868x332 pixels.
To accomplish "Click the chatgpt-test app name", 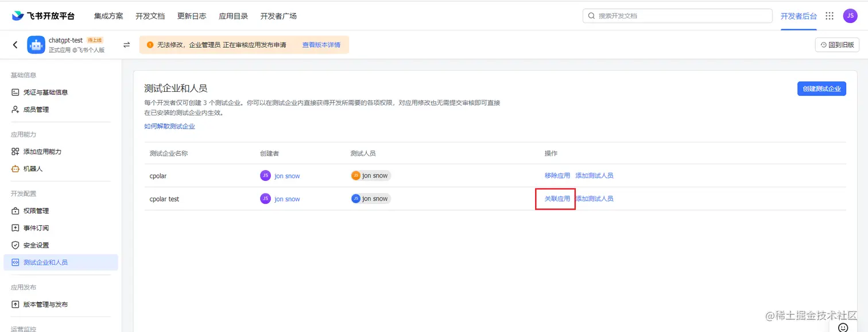I will (65, 40).
